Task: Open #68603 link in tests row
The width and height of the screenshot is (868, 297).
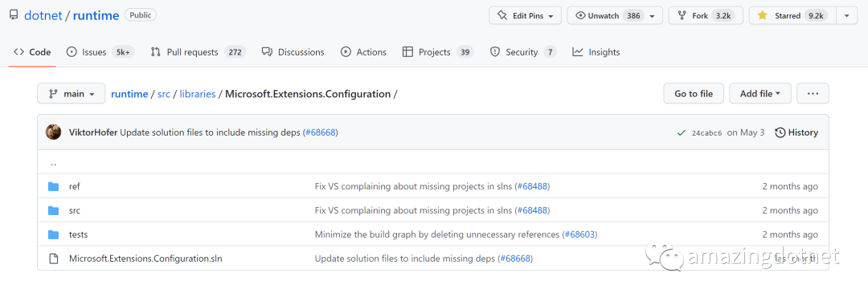Action: 579,234
